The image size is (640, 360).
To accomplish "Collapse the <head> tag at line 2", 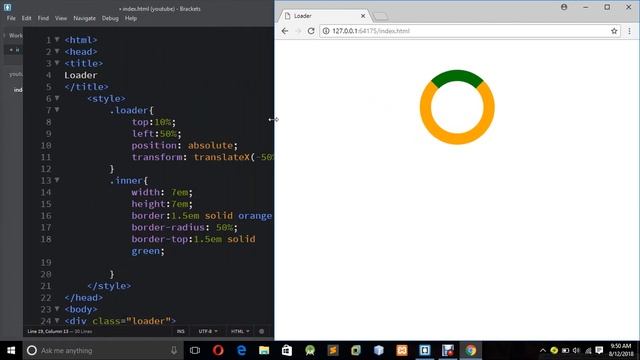I will click(x=57, y=51).
